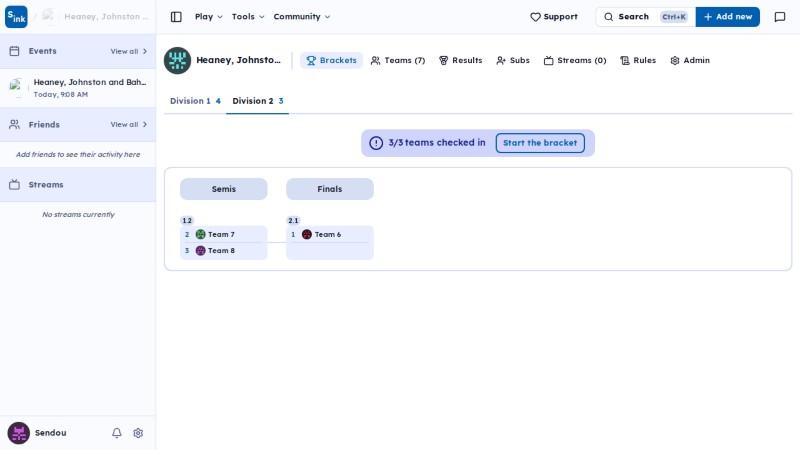Open notifications bell icon
The width and height of the screenshot is (800, 450).
click(x=117, y=433)
